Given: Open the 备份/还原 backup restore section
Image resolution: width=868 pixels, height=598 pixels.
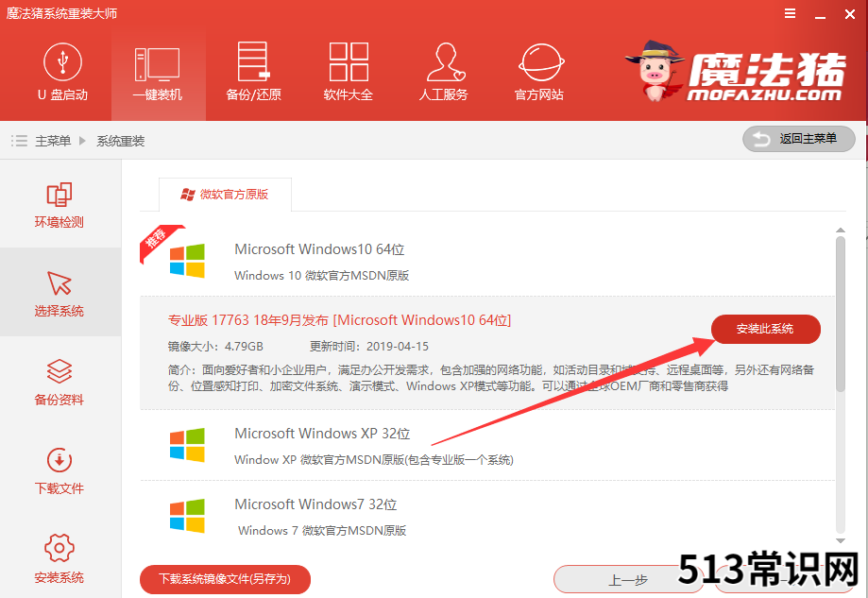Looking at the screenshot, I should [253, 72].
